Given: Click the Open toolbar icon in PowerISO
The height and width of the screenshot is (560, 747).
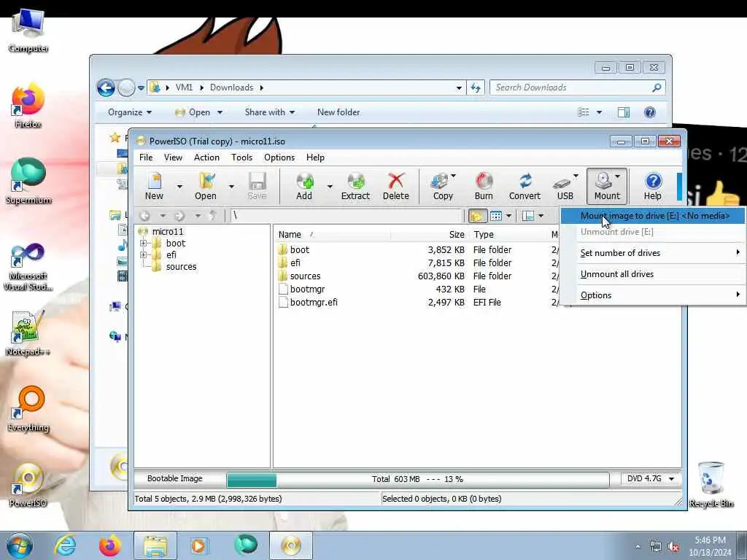Looking at the screenshot, I should click(205, 186).
